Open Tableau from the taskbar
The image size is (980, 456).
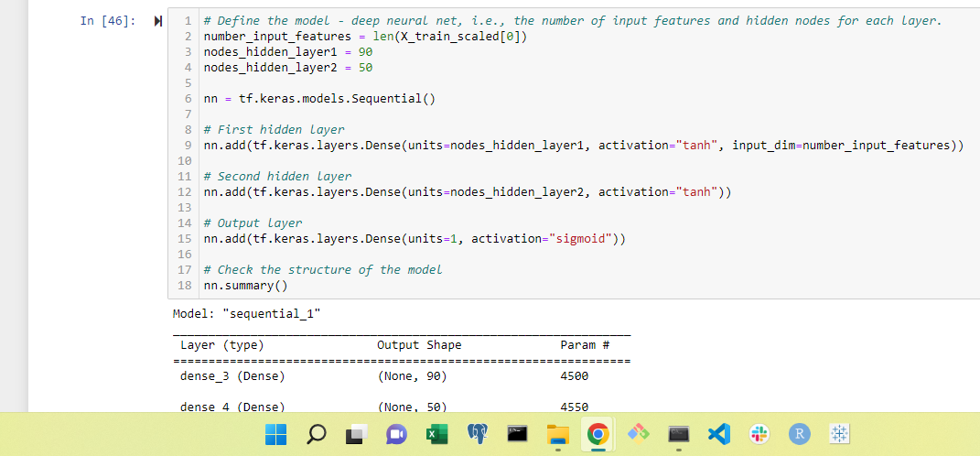[x=839, y=433]
